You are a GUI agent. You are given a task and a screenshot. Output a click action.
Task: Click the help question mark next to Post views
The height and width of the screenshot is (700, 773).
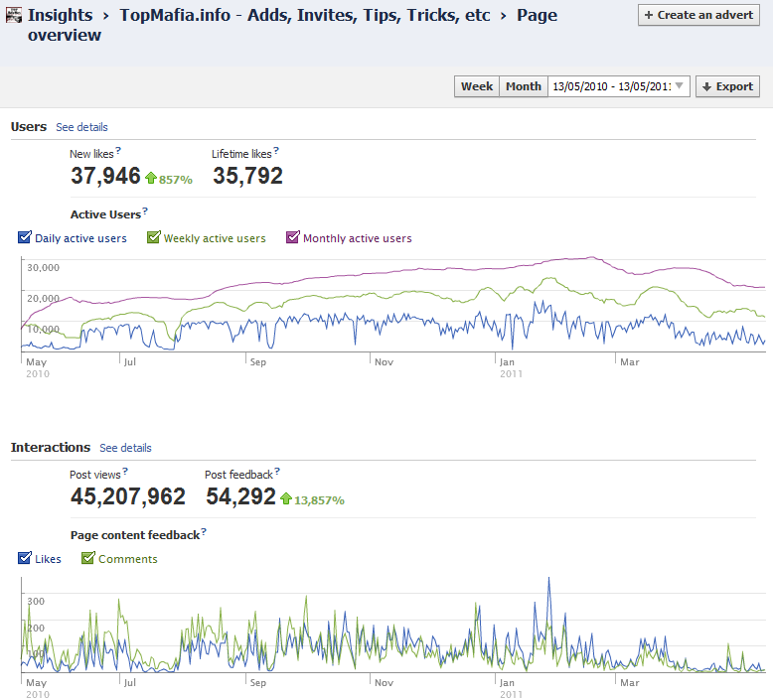(x=125, y=471)
